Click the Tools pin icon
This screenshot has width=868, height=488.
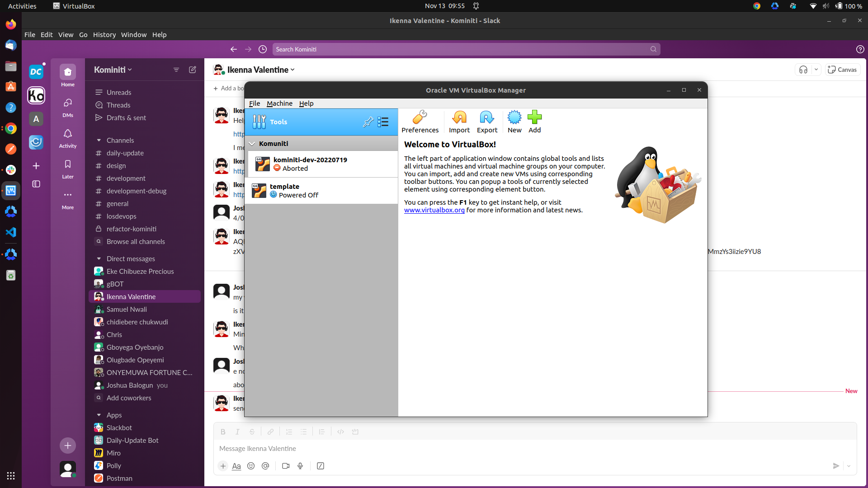(368, 122)
